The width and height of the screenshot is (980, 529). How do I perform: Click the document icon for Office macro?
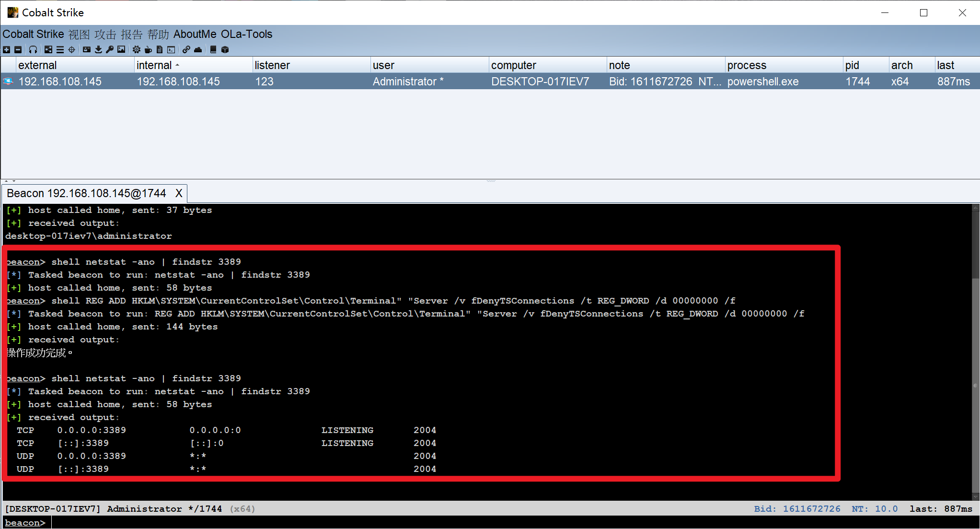point(160,49)
